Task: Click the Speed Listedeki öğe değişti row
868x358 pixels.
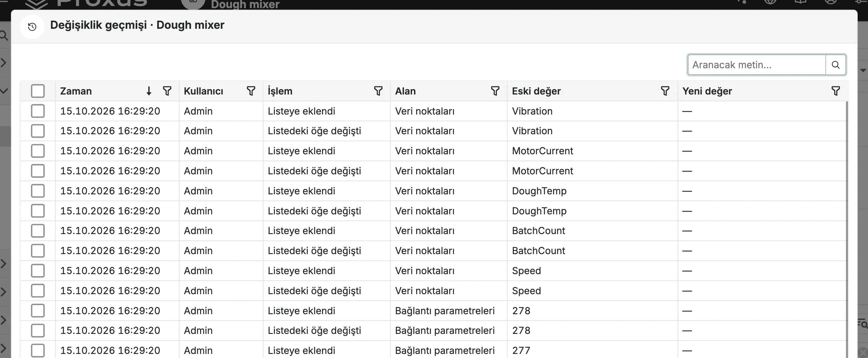Action: point(434,291)
